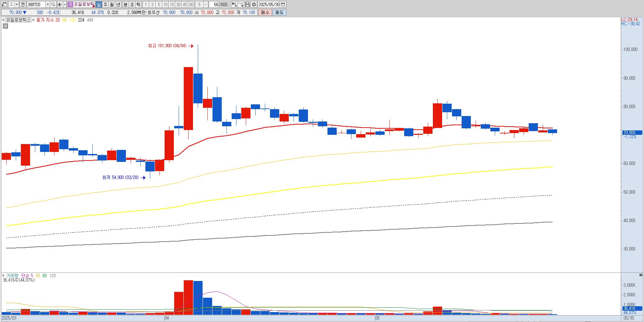Open the calendar date picker icon
Image resolution: width=644 pixels, height=322 pixels.
coord(283,4)
